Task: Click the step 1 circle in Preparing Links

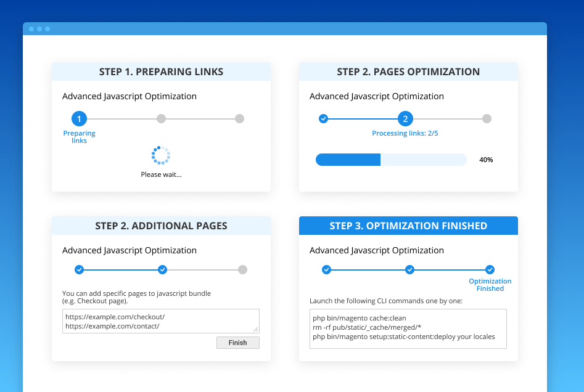Action: point(79,118)
